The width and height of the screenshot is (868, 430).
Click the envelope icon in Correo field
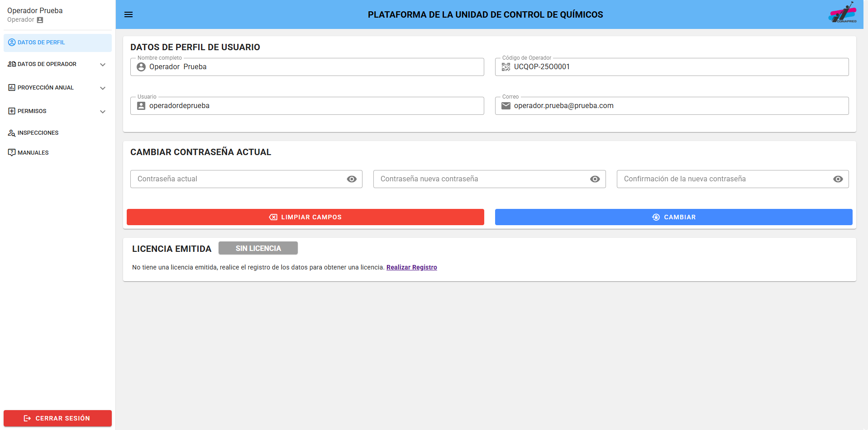[506, 106]
